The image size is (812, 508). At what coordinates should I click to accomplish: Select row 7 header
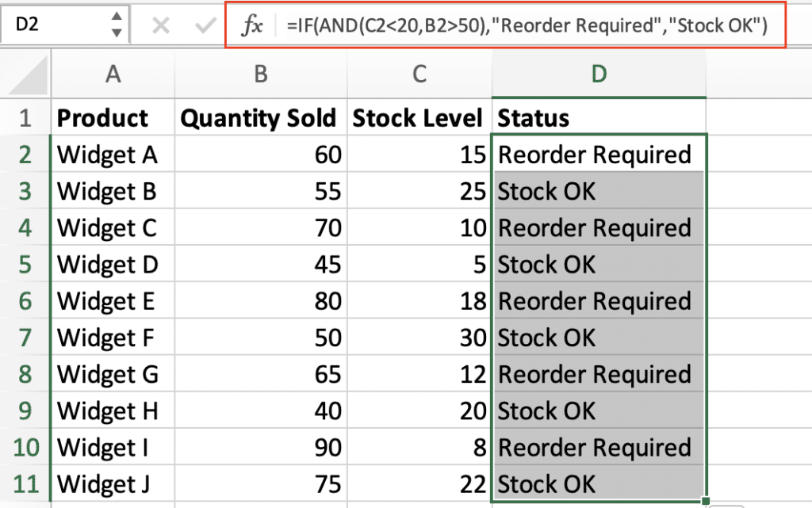point(25,338)
